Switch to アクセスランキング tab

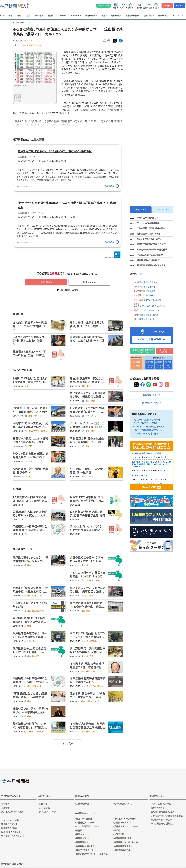pos(163,210)
